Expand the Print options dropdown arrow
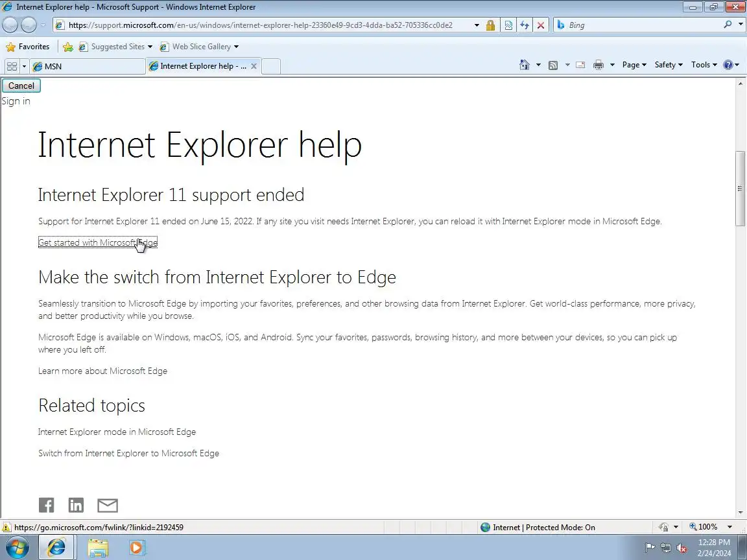 (x=612, y=65)
